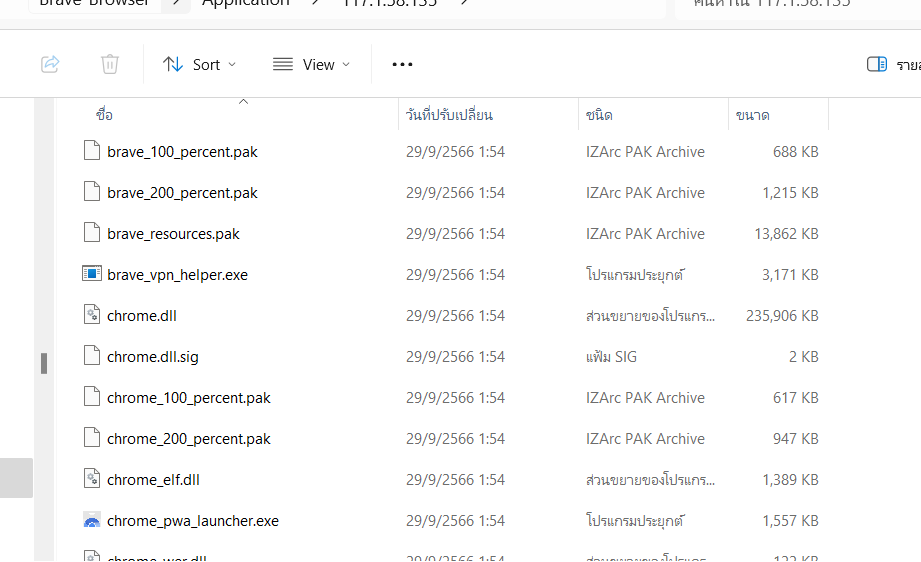The image size is (921, 562).
Task: Click file icon of brave_resources.pak
Action: tap(92, 233)
